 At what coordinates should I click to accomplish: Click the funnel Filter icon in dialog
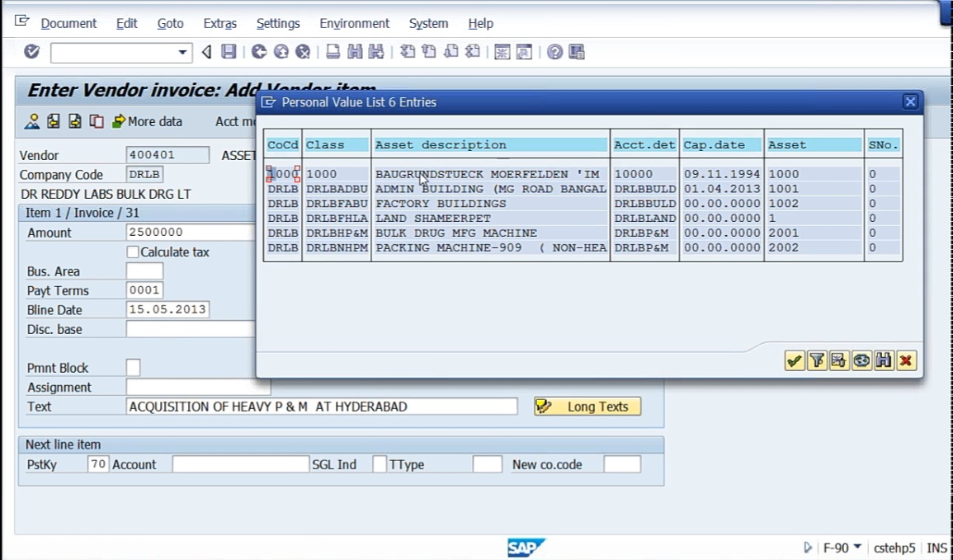pos(817,360)
